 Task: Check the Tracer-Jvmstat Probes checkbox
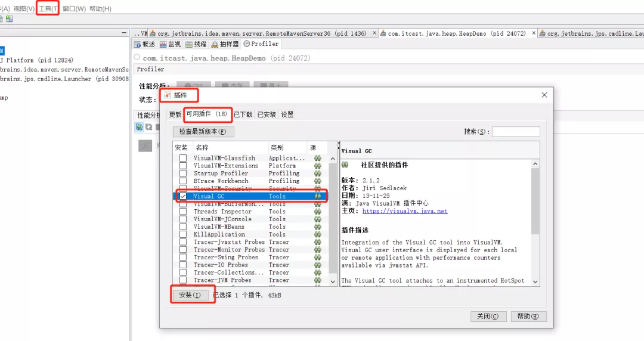coord(183,242)
